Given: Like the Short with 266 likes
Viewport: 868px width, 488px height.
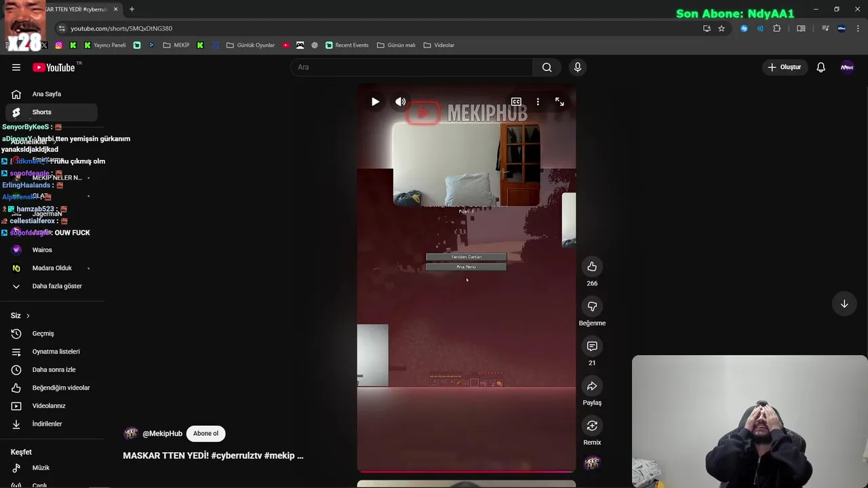Looking at the screenshot, I should pyautogui.click(x=592, y=266).
